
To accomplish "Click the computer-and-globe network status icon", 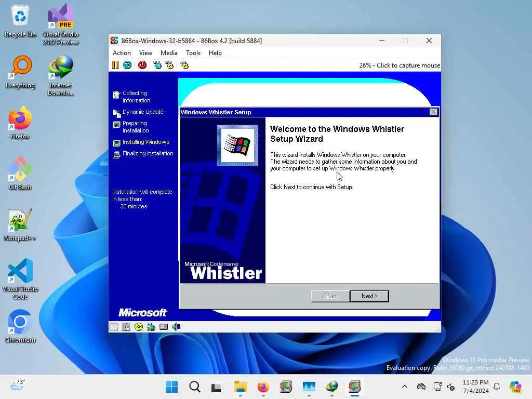I will pyautogui.click(x=151, y=327).
